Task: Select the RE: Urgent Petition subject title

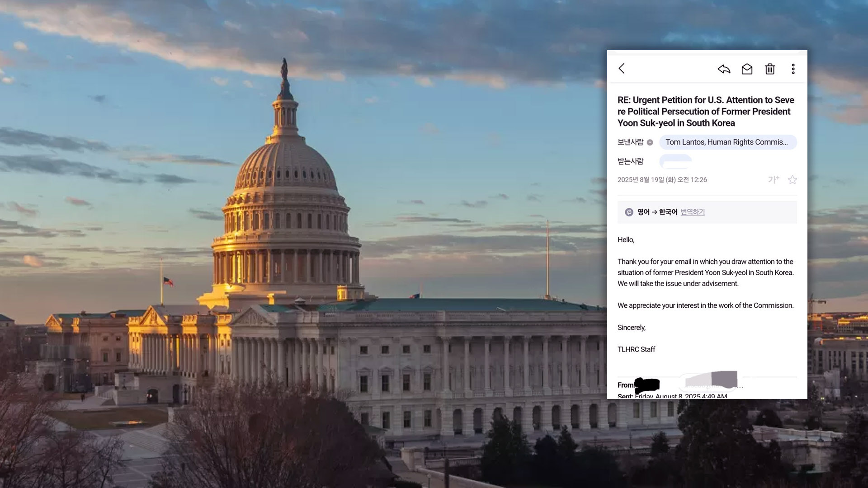Action: (706, 111)
